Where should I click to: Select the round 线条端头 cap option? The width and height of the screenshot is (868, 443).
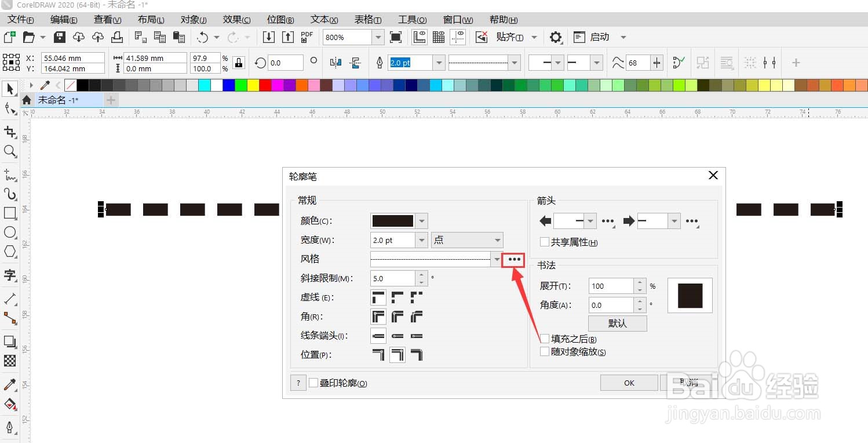(397, 336)
